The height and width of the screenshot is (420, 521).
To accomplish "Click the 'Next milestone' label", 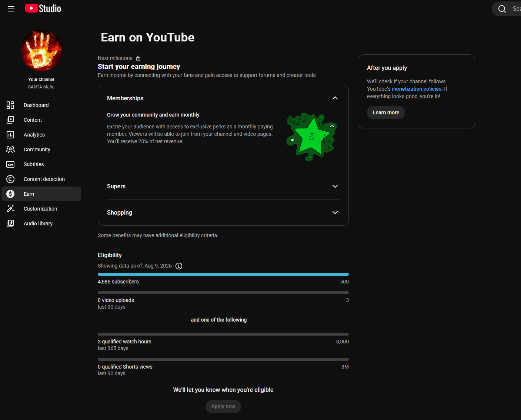I will pos(115,58).
